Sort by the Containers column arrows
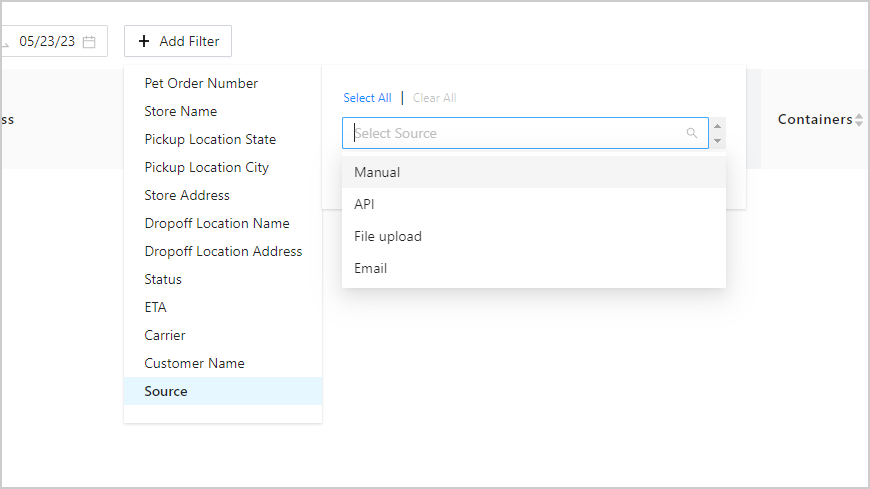The height and width of the screenshot is (489, 870). click(859, 120)
